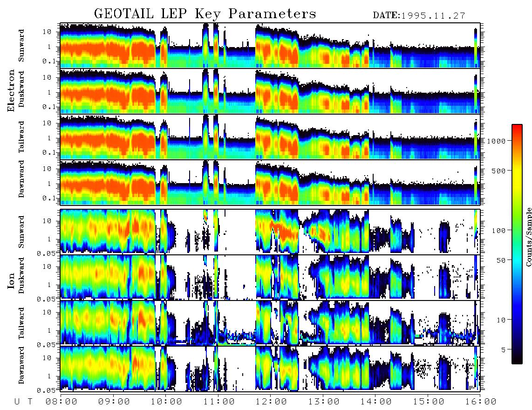Click the Ion Sunward spectrogram panel
532x410 pixels.
pos(270,232)
